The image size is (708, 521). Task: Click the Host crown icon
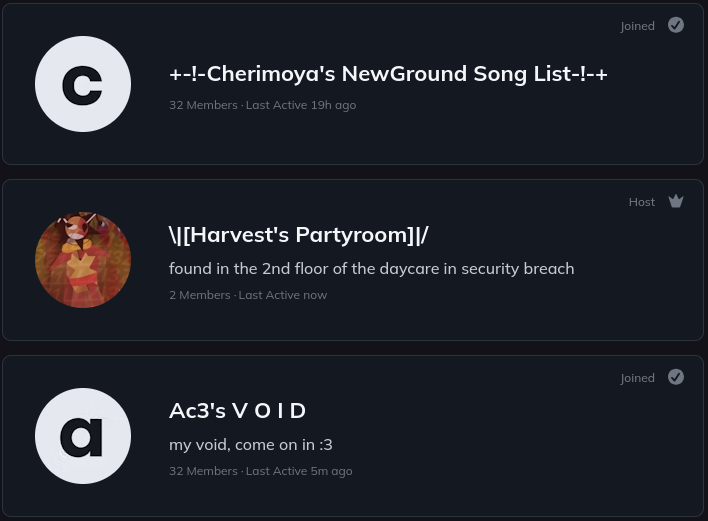coord(676,201)
